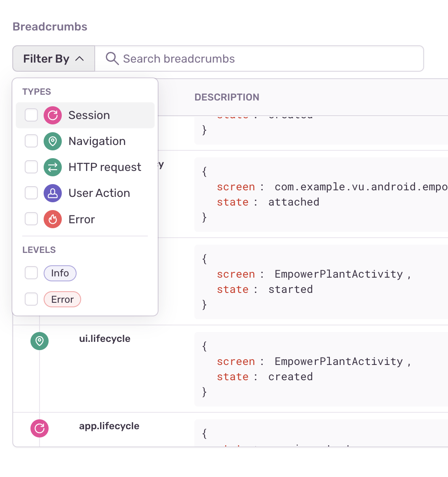This screenshot has width=448, height=477.
Task: Click the Info level tag
Action: [x=60, y=273]
